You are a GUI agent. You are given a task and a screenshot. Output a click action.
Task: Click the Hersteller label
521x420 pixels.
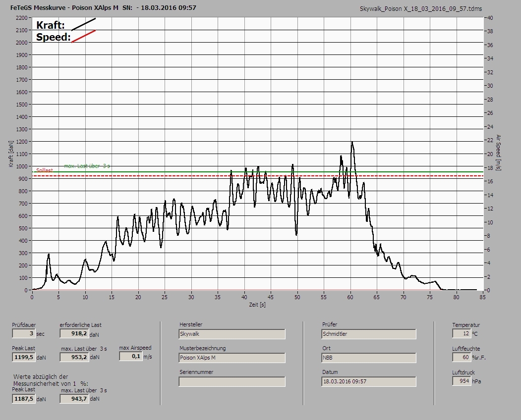191,324
